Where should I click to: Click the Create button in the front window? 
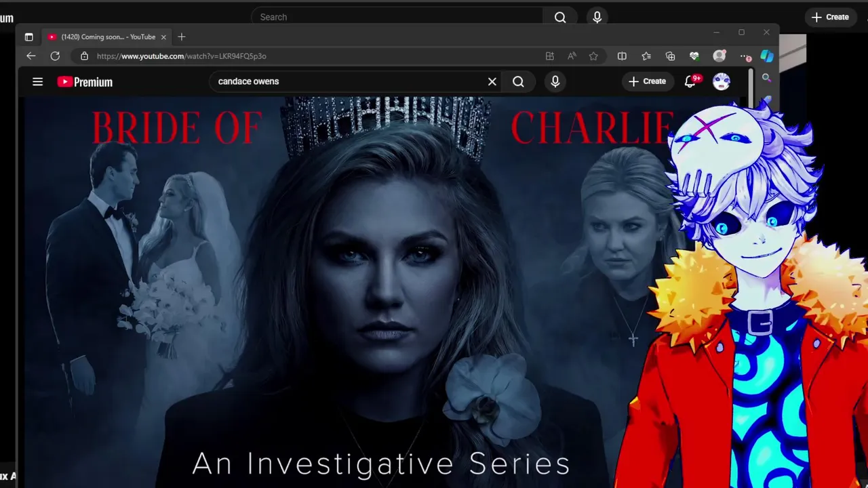point(648,81)
